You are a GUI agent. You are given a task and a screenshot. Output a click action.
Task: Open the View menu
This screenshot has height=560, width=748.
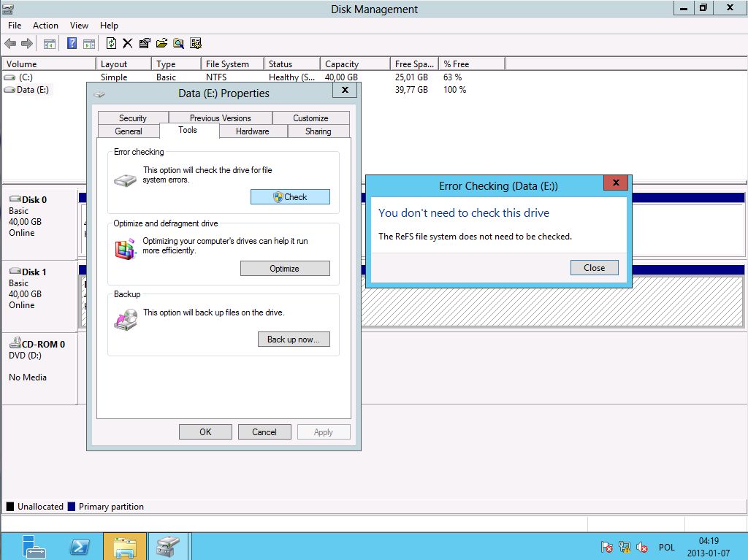click(x=79, y=26)
